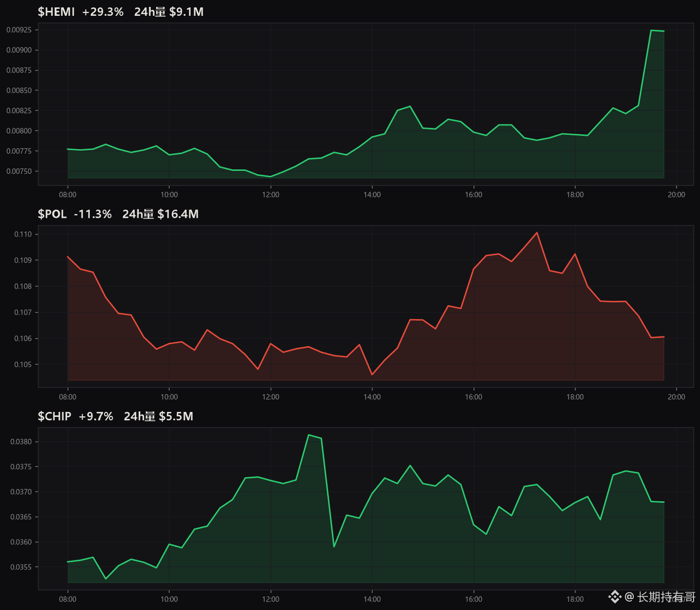Click the $POL ticker title
This screenshot has width=700, height=610.
[x=52, y=214]
